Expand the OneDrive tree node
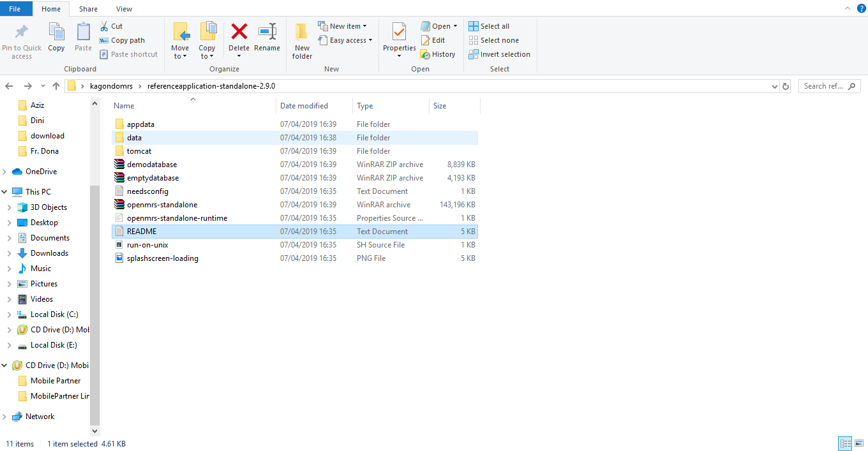Viewport: 868px width, 451px height. pyautogui.click(x=5, y=172)
